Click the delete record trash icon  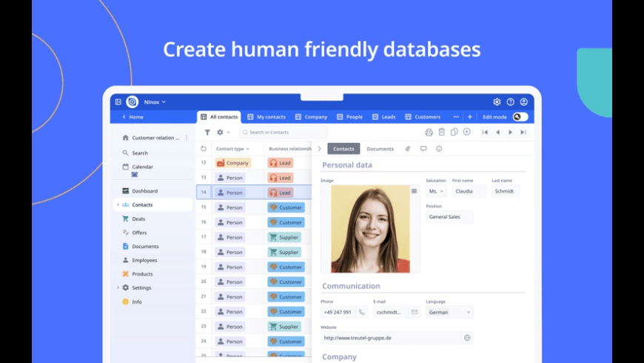(x=441, y=132)
